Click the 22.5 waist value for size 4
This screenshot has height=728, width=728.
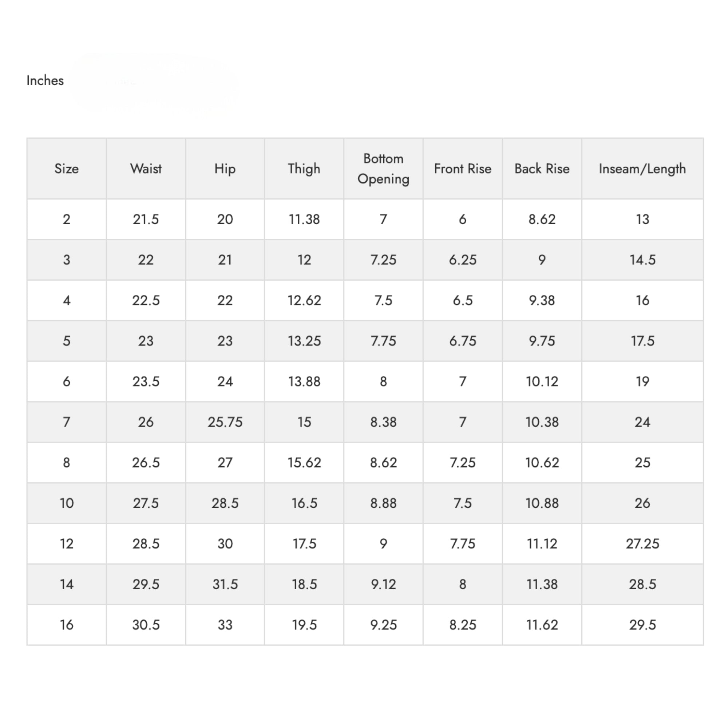pos(146,300)
